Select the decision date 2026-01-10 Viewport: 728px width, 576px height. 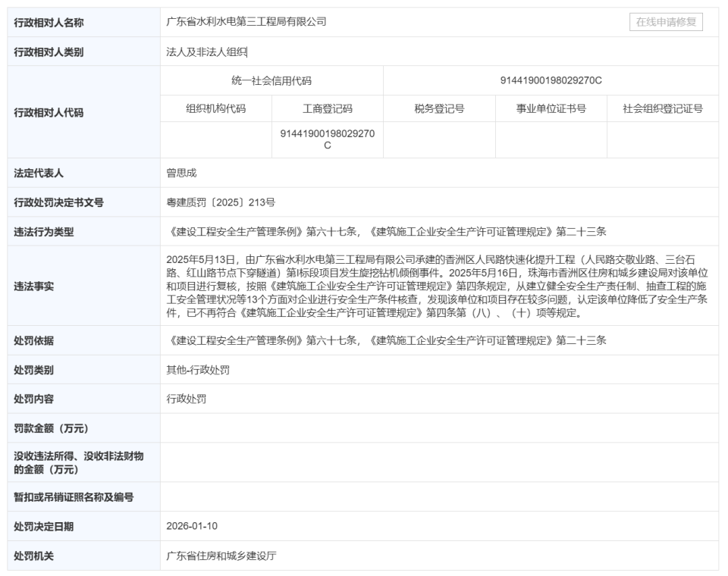[192, 526]
